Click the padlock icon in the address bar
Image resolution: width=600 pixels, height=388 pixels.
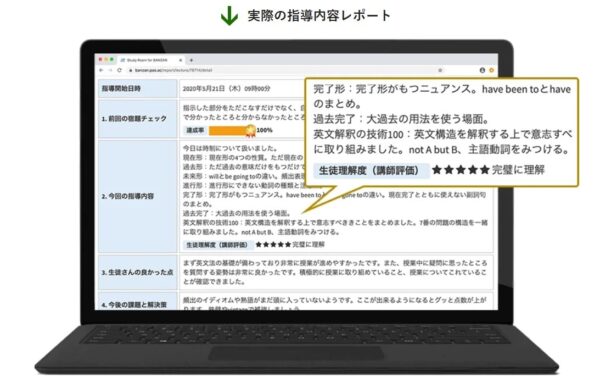pyautogui.click(x=130, y=70)
